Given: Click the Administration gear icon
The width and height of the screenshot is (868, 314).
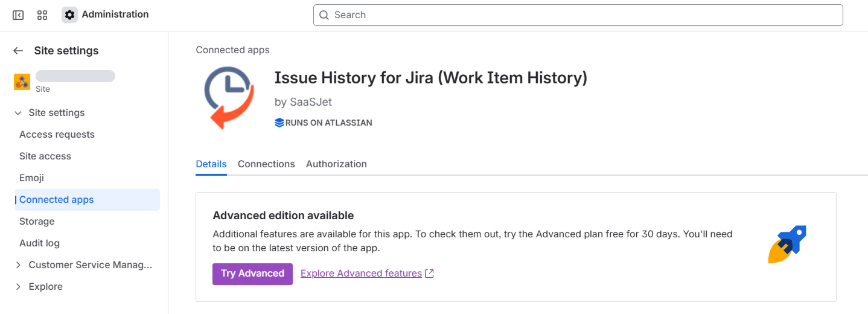Looking at the screenshot, I should [x=69, y=15].
